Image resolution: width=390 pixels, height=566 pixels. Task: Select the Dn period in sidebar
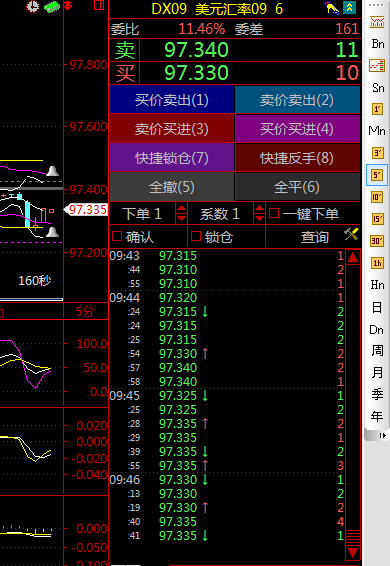coord(377,330)
